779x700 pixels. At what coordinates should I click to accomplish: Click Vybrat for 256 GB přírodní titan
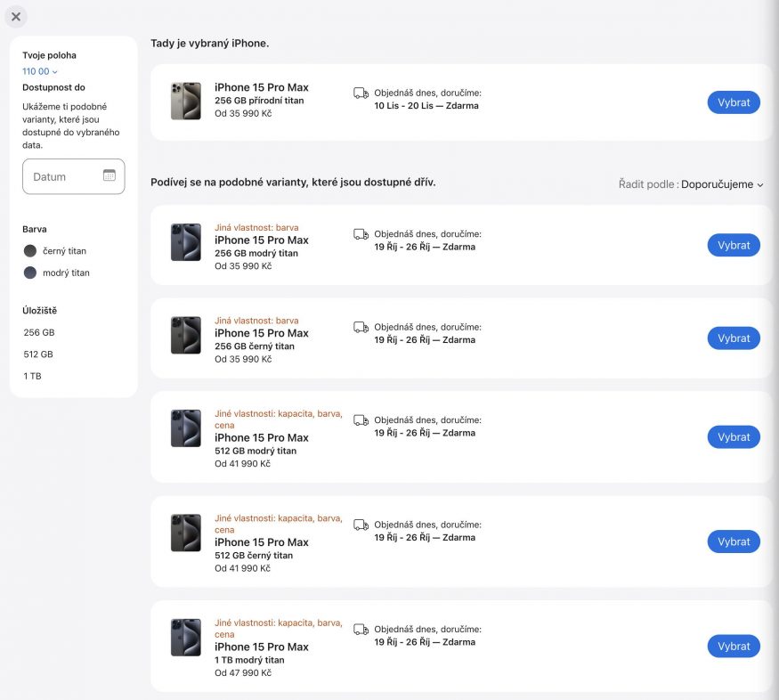(734, 102)
